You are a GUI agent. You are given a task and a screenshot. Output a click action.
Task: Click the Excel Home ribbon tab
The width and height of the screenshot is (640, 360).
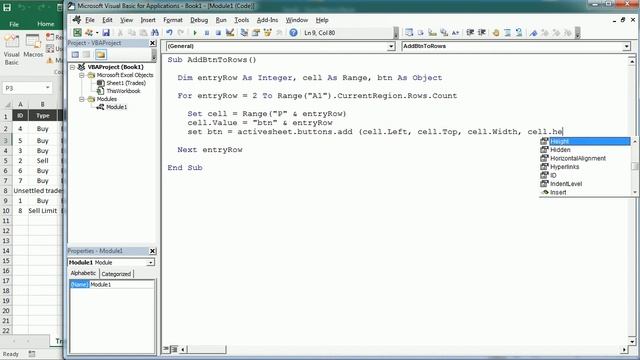[x=46, y=24]
